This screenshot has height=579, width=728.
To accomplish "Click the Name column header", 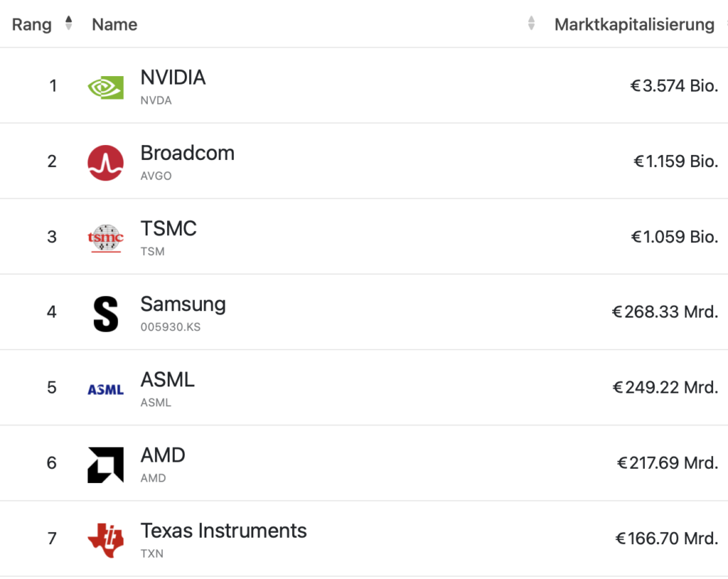I will pyautogui.click(x=114, y=25).
